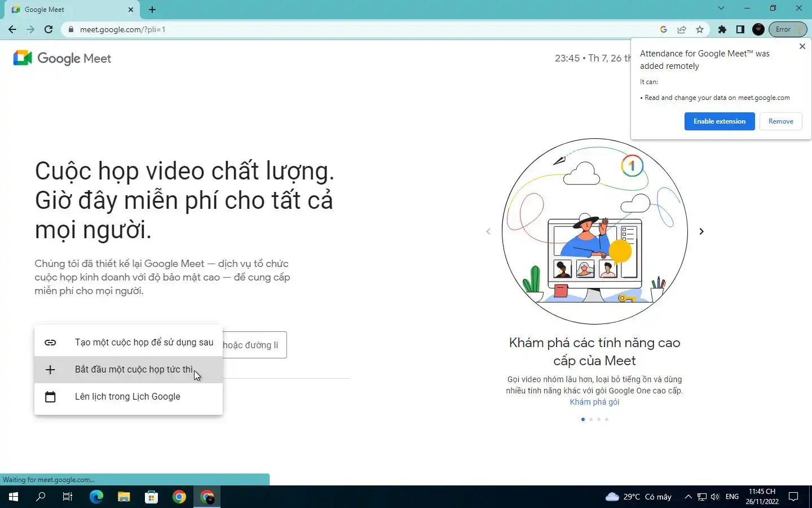Bookmark this page with the star icon
The image size is (812, 508).
700,29
